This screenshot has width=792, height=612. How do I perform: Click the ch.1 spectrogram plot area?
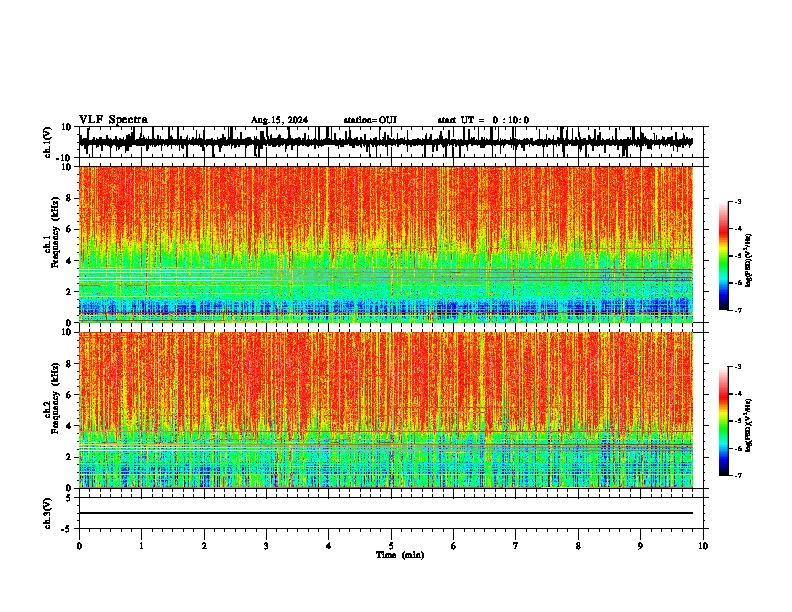386,244
